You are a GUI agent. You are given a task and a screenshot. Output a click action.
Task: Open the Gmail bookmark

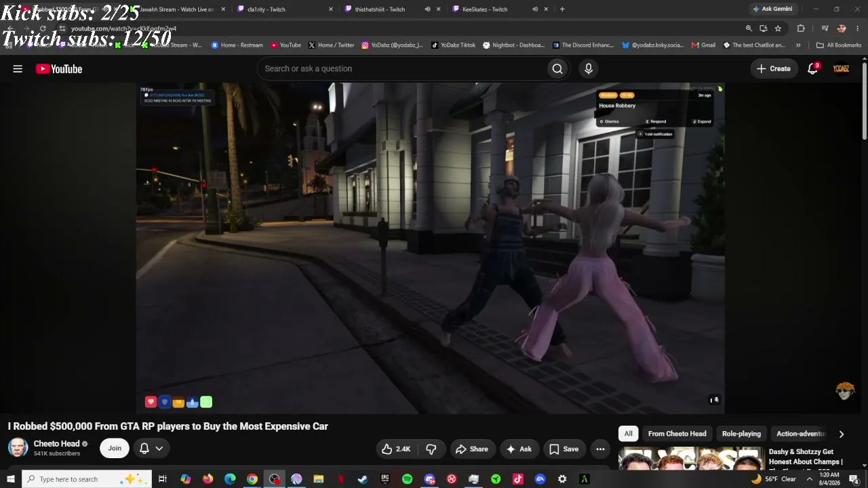(x=704, y=45)
